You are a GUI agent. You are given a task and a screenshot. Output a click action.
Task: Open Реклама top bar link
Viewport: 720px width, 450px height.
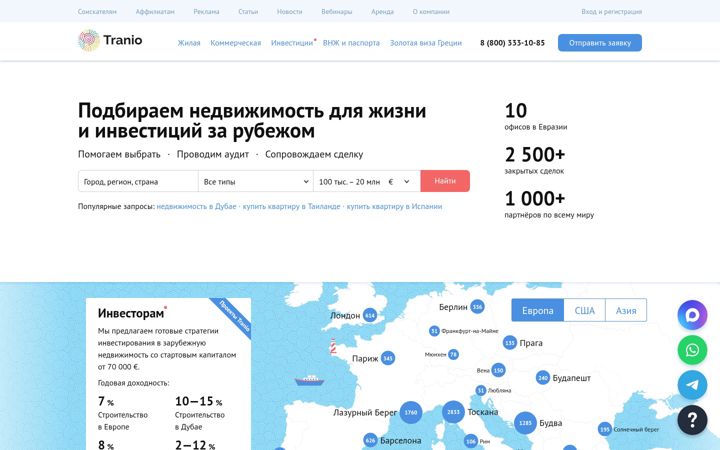tap(206, 11)
